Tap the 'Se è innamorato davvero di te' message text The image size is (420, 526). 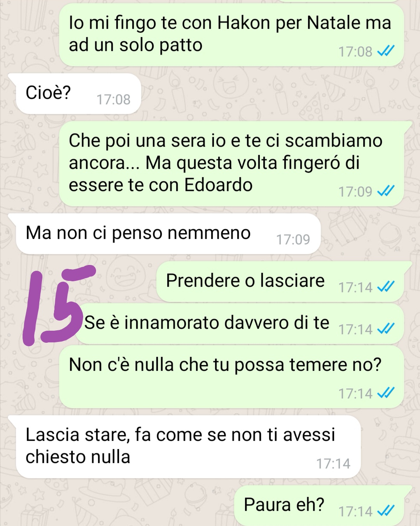207,323
